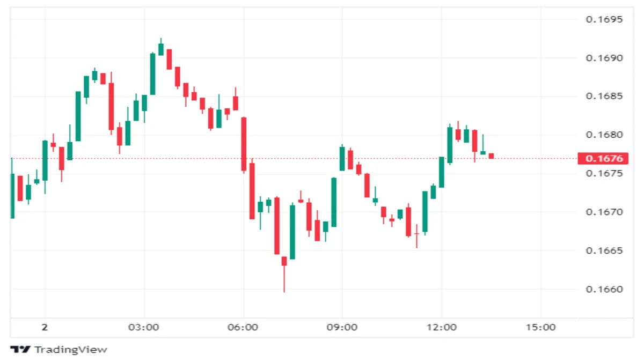Select the 0.1690 price axis label
The height and width of the screenshot is (362, 644).
point(604,58)
